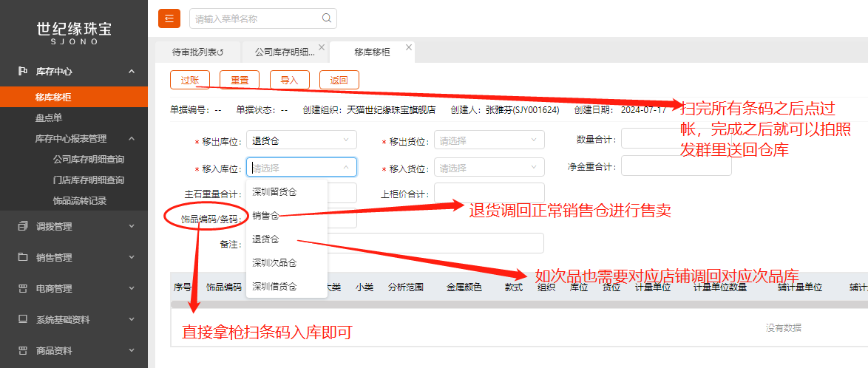The height and width of the screenshot is (368, 868).
Task: Open 盘点单 in the sidebar
Action: click(x=47, y=117)
